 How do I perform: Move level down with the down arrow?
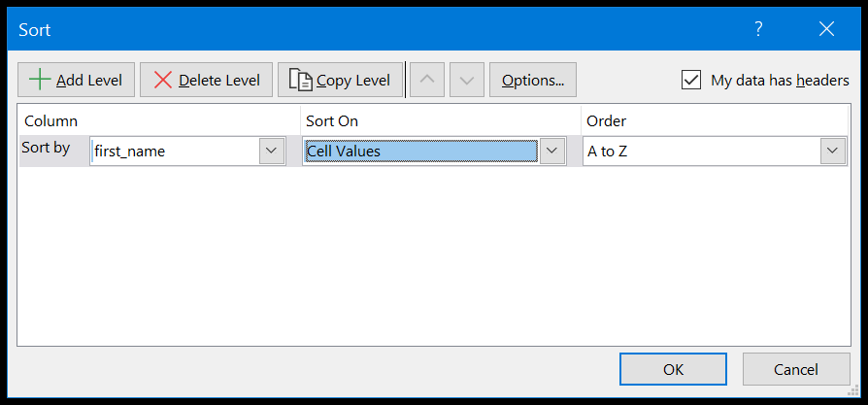(x=467, y=80)
